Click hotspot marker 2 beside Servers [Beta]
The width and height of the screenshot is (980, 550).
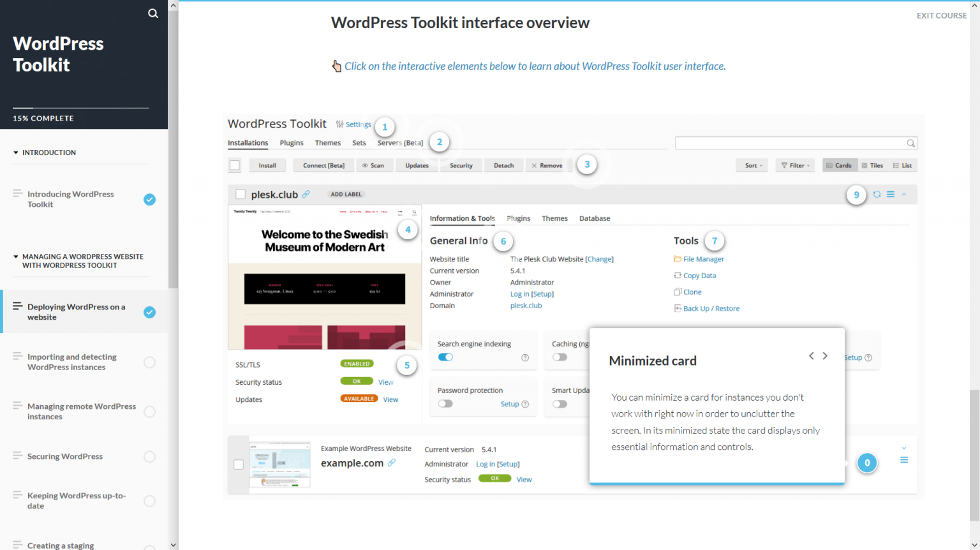click(440, 142)
